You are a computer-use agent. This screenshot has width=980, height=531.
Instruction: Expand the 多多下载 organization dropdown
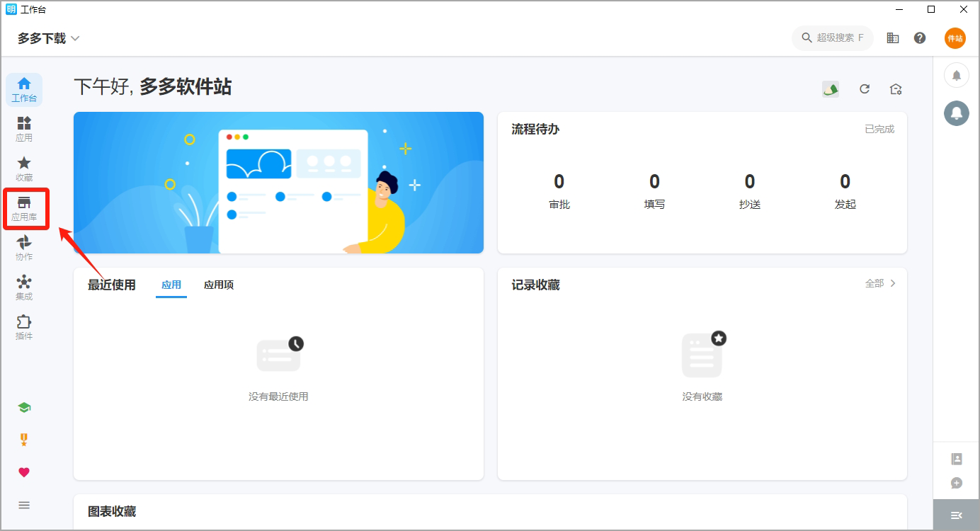[48, 38]
